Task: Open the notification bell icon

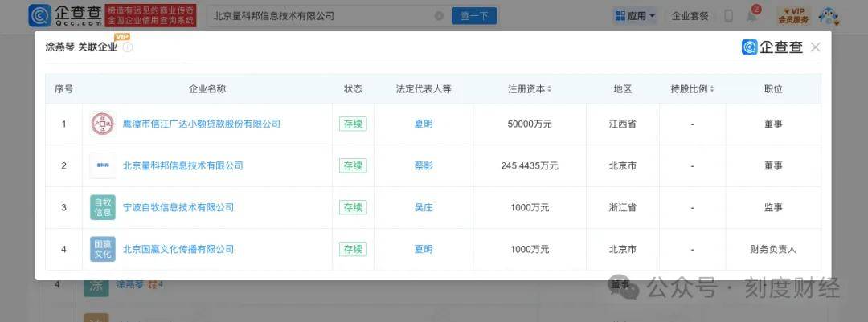Action: tap(751, 15)
